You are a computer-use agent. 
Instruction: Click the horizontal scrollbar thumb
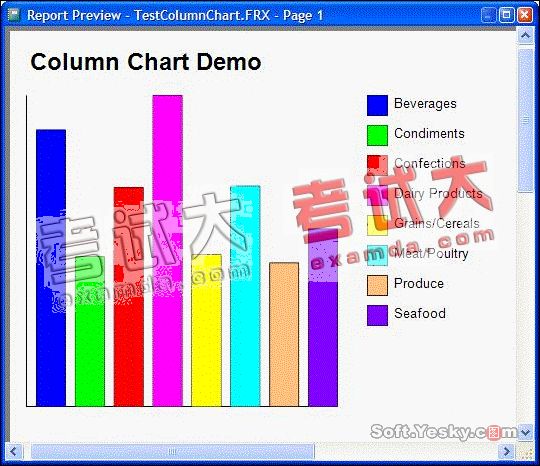tap(173, 451)
